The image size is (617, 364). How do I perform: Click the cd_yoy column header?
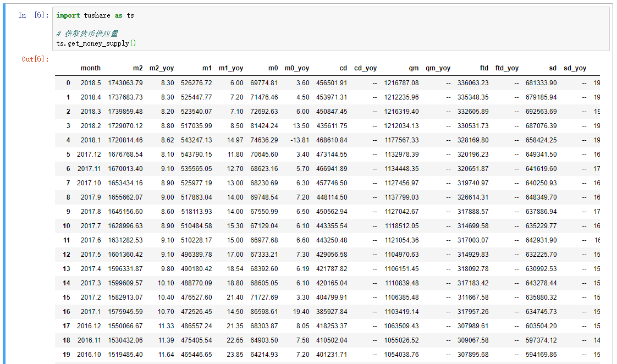(365, 68)
